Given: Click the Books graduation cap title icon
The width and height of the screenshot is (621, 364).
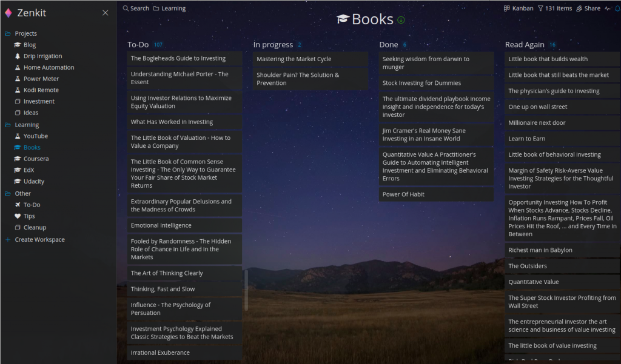Looking at the screenshot, I should click(x=343, y=19).
